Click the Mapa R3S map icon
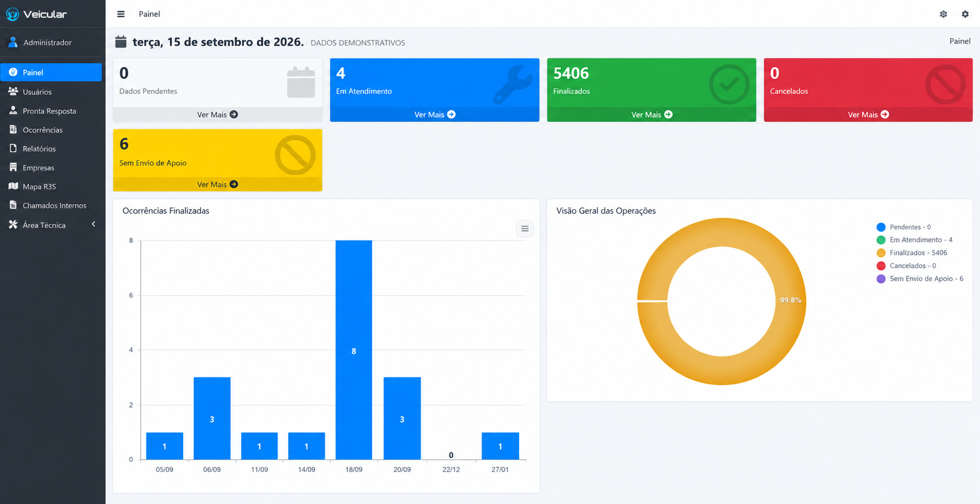The width and height of the screenshot is (980, 504). point(13,186)
